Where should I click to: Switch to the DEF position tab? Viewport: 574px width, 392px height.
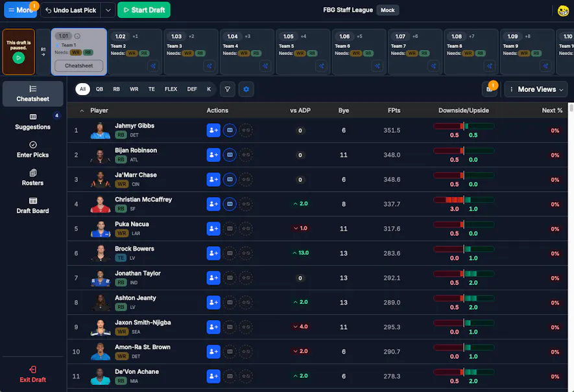click(x=192, y=89)
